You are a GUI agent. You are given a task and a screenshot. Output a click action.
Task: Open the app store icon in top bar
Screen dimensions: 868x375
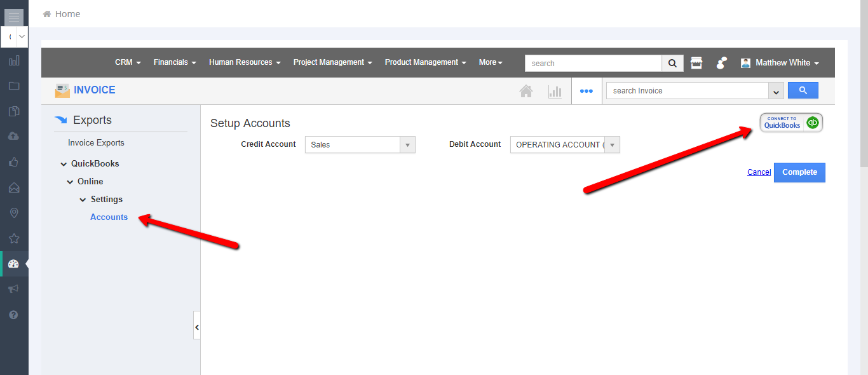tap(696, 63)
